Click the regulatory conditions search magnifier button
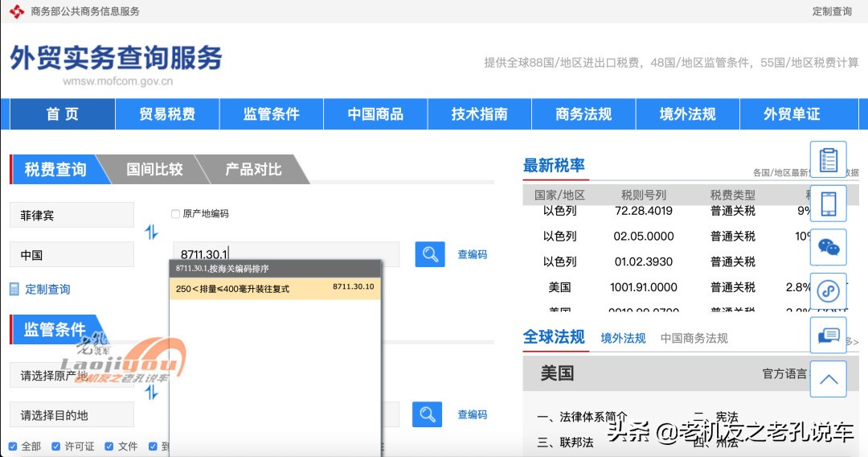The width and height of the screenshot is (868, 457). click(x=427, y=414)
